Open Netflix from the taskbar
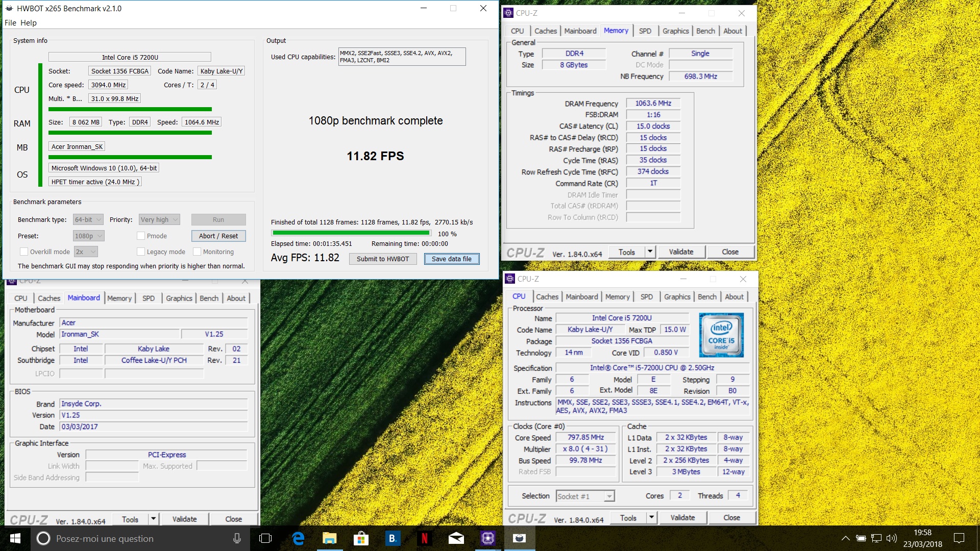The height and width of the screenshot is (551, 980). (x=424, y=538)
